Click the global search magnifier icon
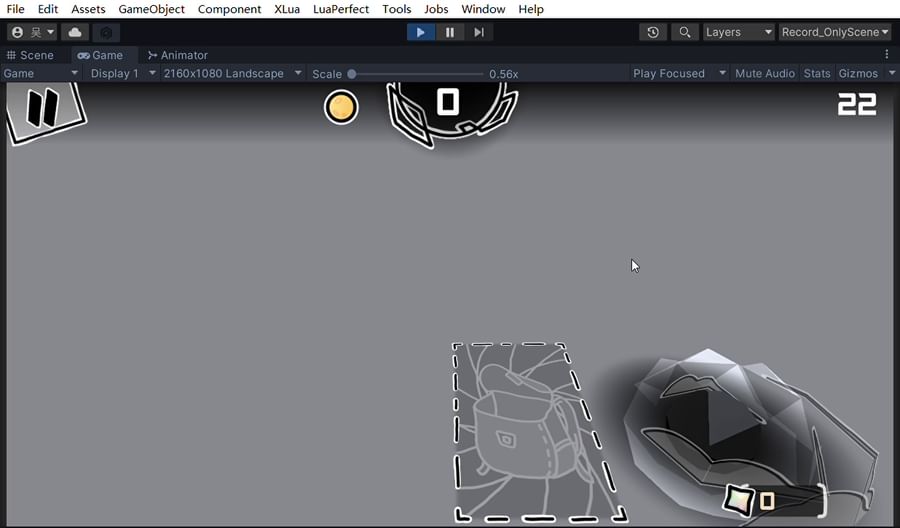900x528 pixels. point(685,32)
